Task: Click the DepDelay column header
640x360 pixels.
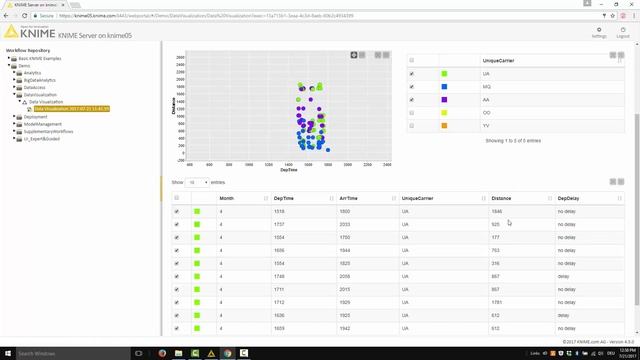Action: point(568,198)
